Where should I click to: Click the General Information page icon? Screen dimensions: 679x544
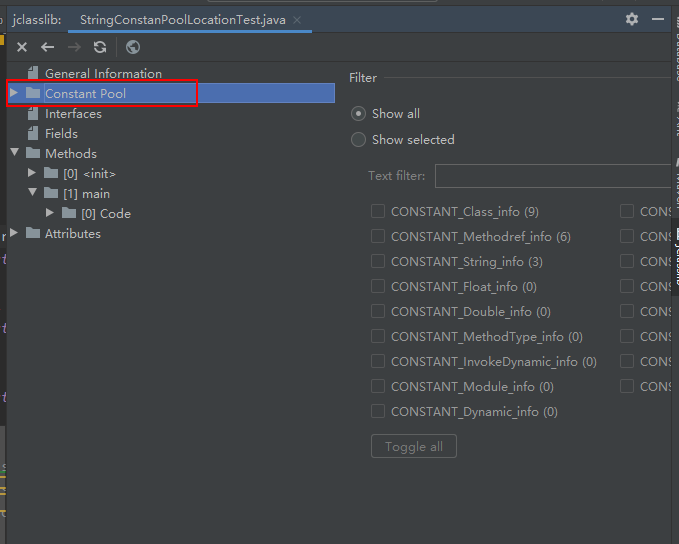click(33, 72)
